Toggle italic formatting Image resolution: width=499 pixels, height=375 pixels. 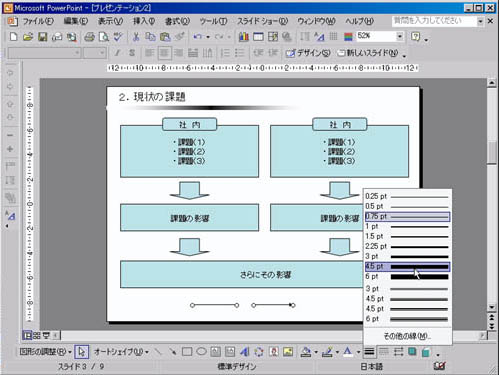pyautogui.click(x=118, y=53)
